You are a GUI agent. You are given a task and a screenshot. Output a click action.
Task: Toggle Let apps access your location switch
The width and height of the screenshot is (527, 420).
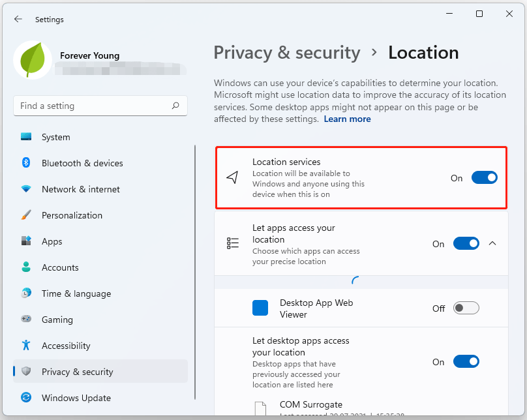[466, 244]
